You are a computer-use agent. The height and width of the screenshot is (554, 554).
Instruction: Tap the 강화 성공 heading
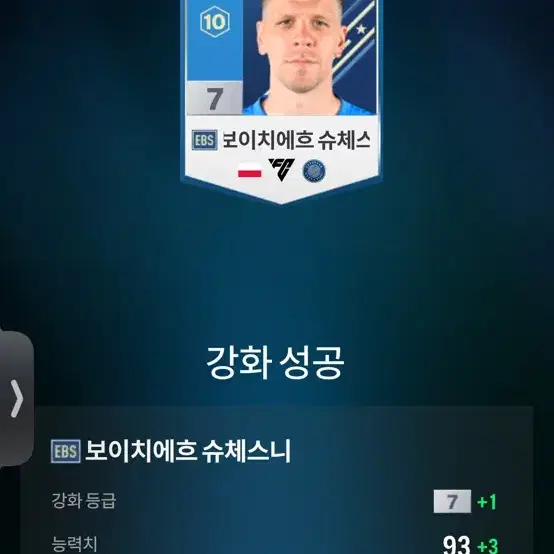pos(275,363)
